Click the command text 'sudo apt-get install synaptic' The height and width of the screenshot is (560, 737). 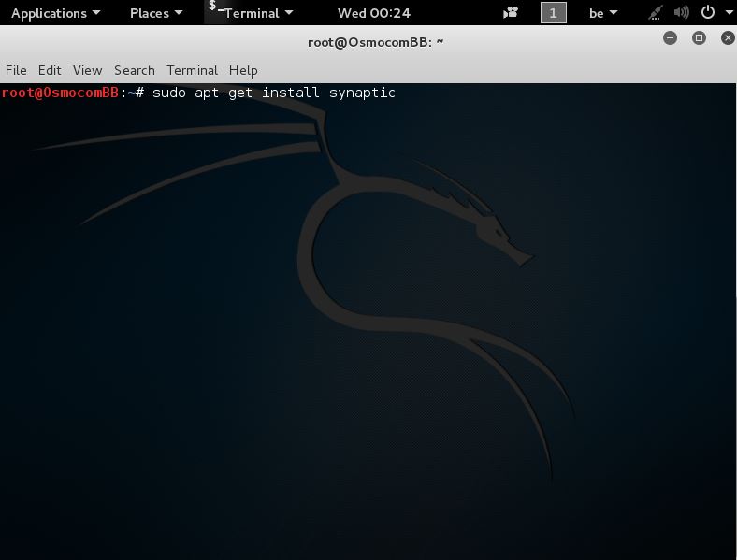pos(273,93)
